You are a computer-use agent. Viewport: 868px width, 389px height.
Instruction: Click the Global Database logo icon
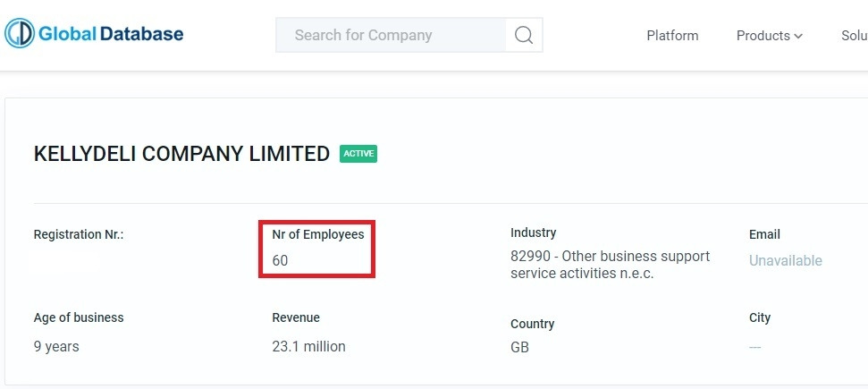20,33
